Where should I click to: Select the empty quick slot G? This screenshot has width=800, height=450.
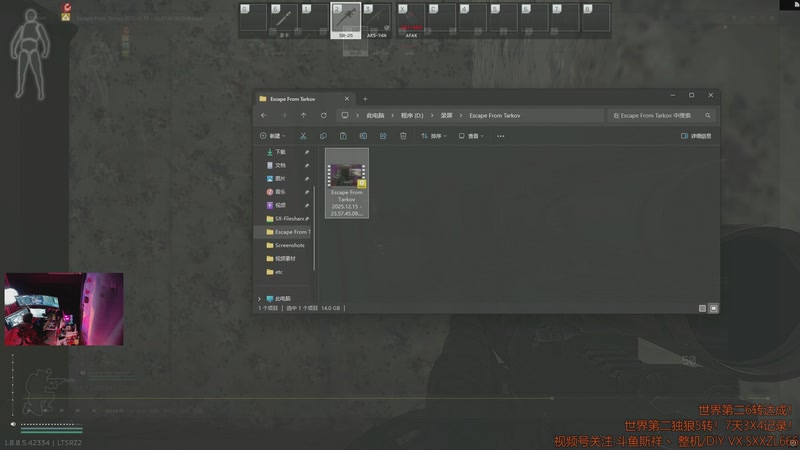tap(253, 19)
